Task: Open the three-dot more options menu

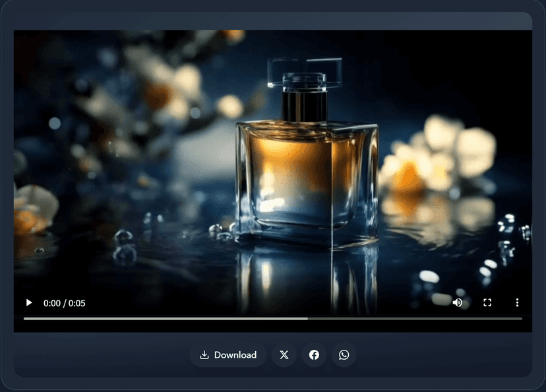Action: point(517,303)
